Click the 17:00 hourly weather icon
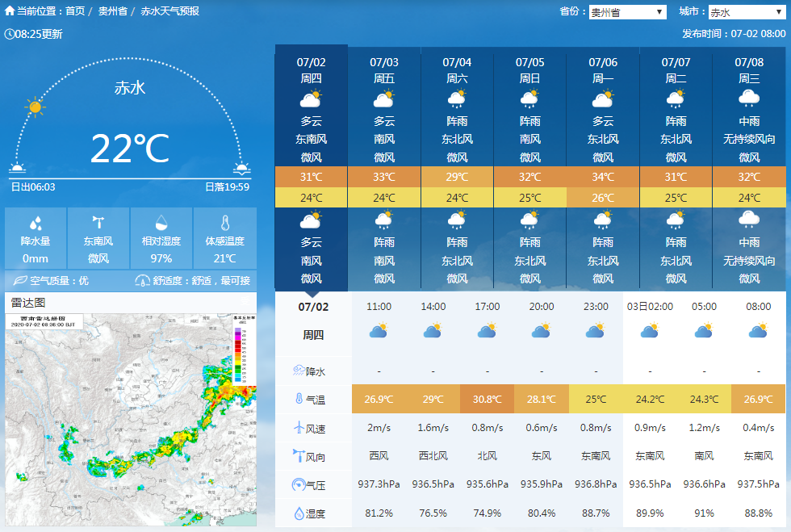Image resolution: width=791 pixels, height=532 pixels. [488, 331]
